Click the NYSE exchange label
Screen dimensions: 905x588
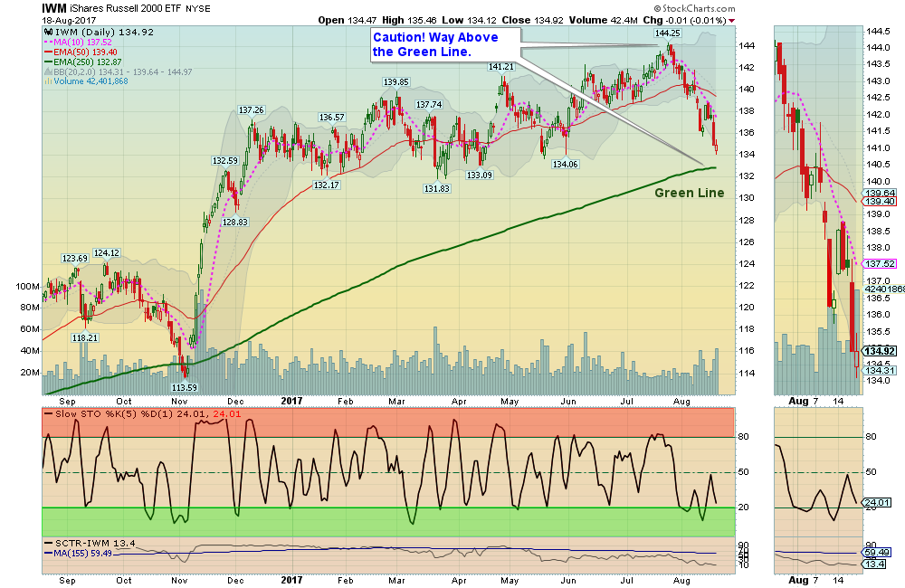coord(198,9)
